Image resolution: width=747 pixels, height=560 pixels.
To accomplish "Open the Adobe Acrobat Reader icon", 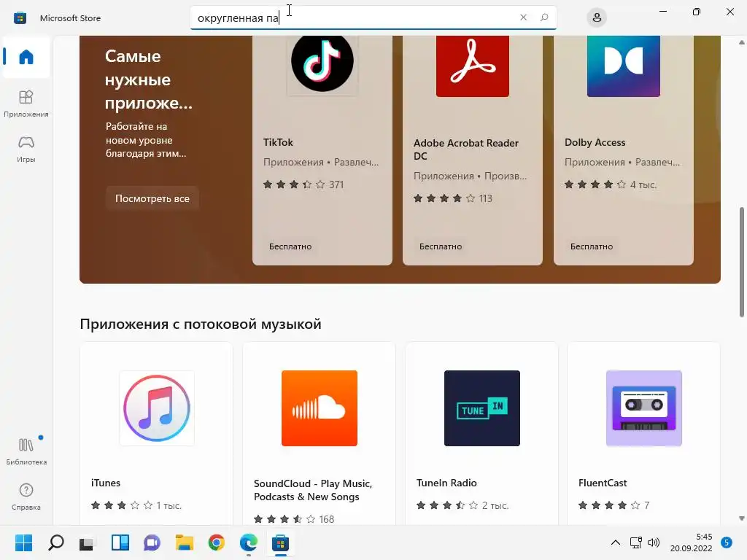I will coord(473,66).
